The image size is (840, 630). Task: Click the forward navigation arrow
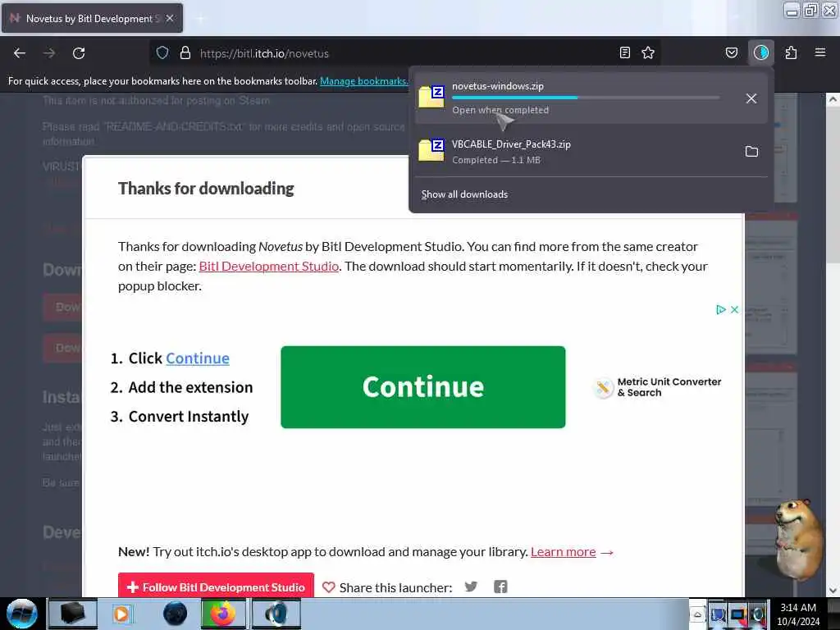pyautogui.click(x=49, y=53)
